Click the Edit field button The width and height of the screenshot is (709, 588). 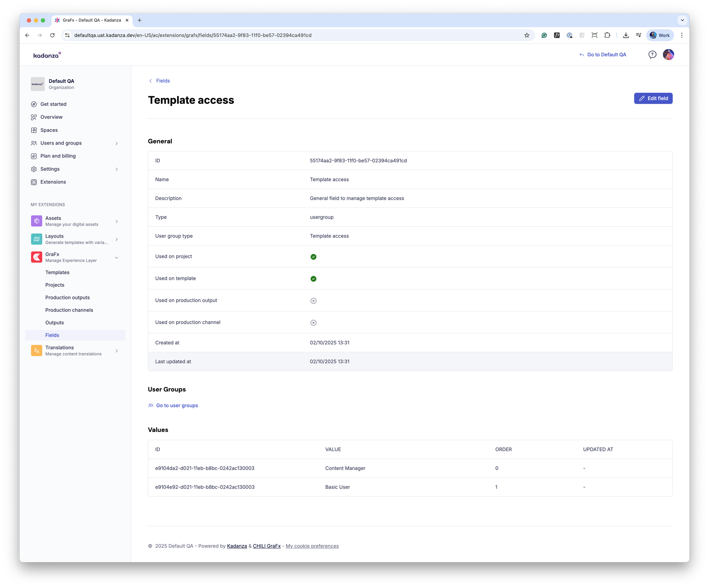click(653, 99)
